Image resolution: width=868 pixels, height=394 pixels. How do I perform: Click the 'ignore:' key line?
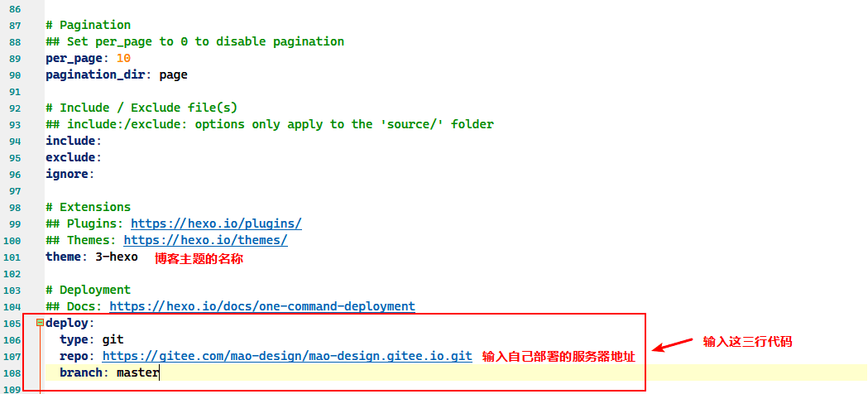click(70, 174)
